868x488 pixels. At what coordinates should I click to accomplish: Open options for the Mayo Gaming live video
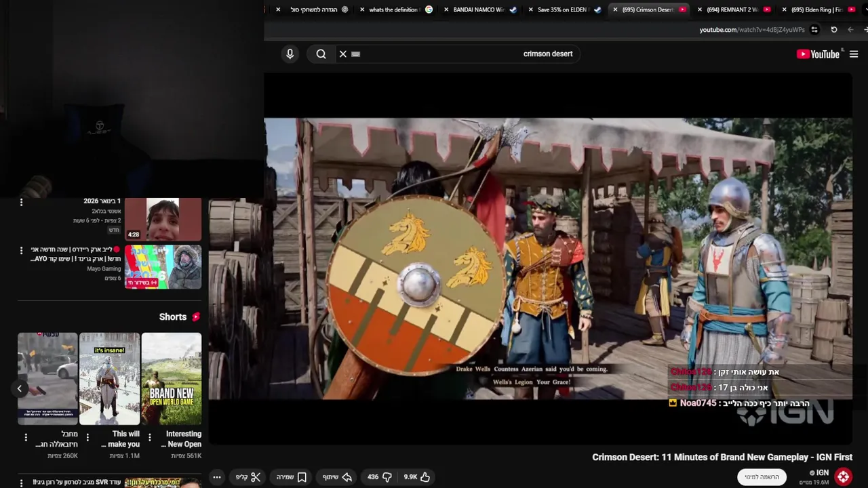[21, 251]
